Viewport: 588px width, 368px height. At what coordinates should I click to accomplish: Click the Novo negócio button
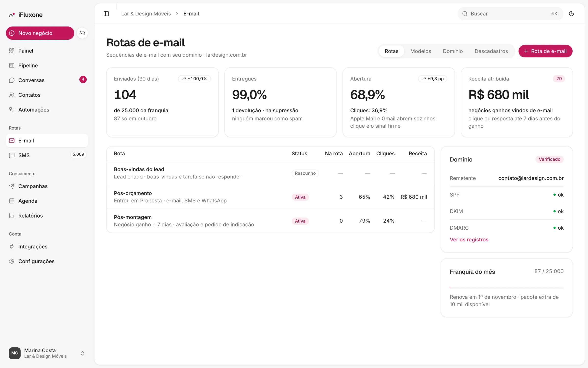click(40, 33)
